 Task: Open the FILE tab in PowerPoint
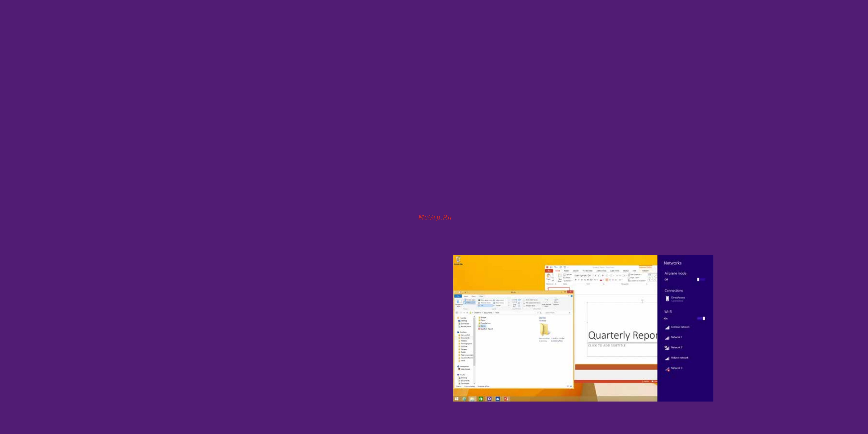pos(549,271)
